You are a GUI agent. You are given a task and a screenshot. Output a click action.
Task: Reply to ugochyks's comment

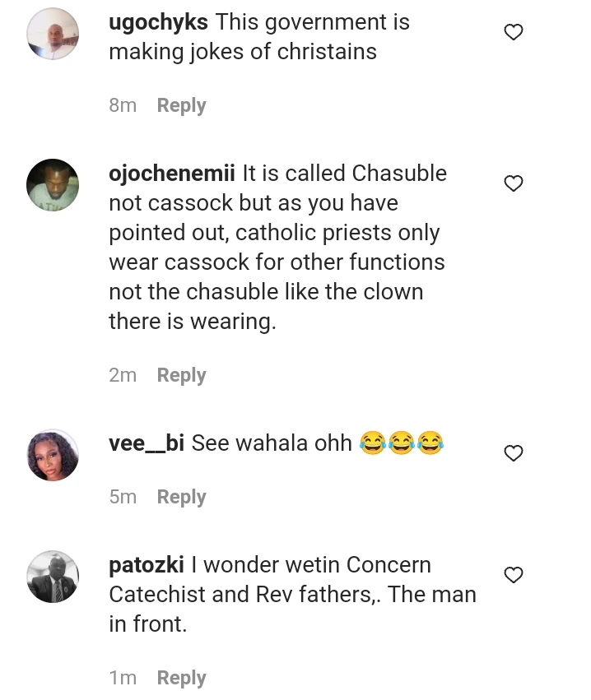click(x=181, y=105)
